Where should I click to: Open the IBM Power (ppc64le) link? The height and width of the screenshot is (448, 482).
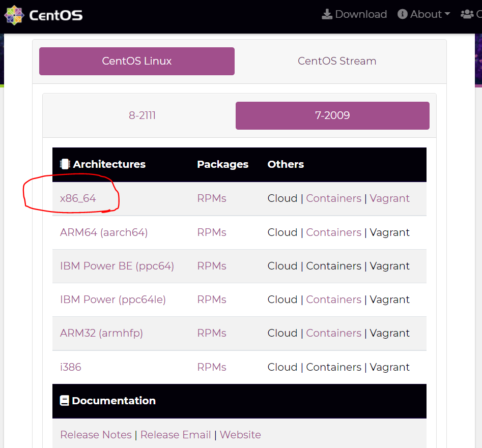[x=113, y=300]
